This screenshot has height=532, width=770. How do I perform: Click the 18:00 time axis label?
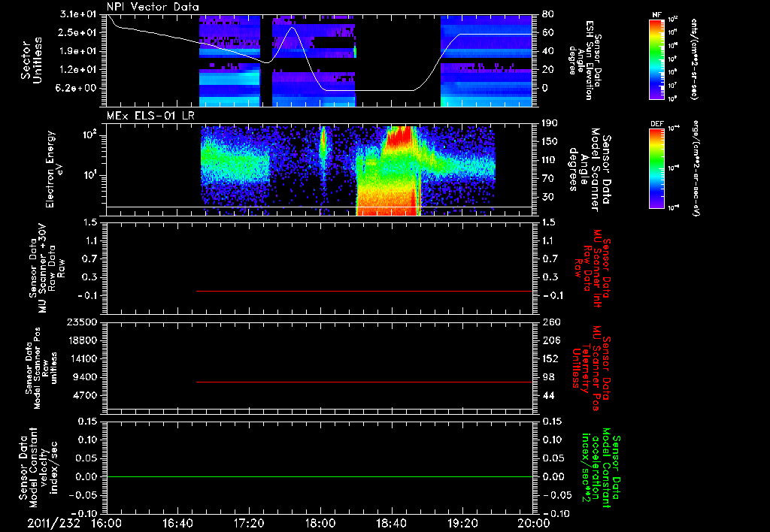point(320,523)
